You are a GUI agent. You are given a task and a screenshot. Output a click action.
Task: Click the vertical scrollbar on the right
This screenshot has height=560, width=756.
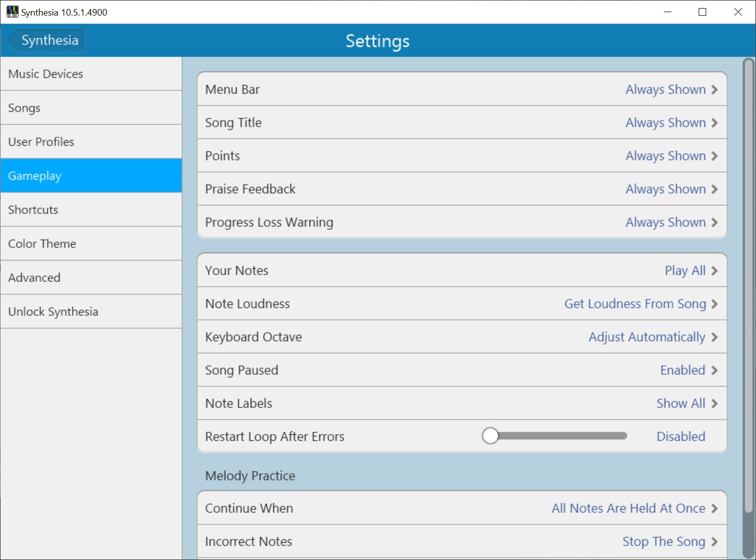pyautogui.click(x=748, y=302)
